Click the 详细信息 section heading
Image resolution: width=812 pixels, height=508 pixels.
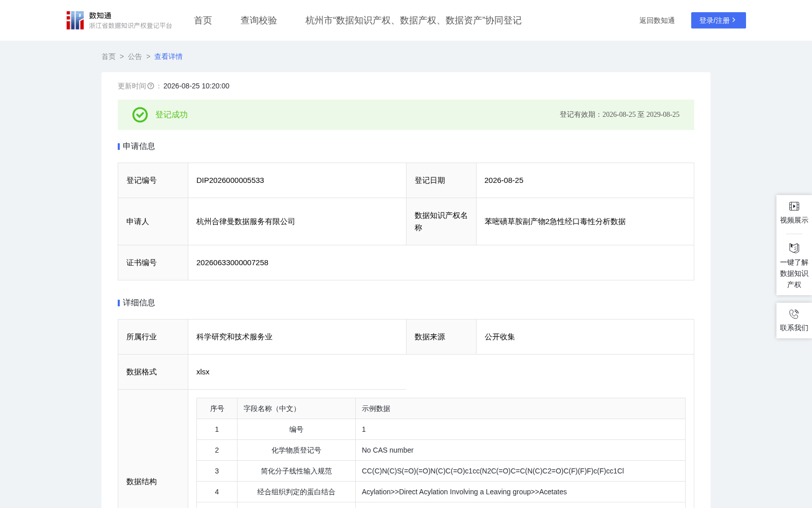point(139,303)
